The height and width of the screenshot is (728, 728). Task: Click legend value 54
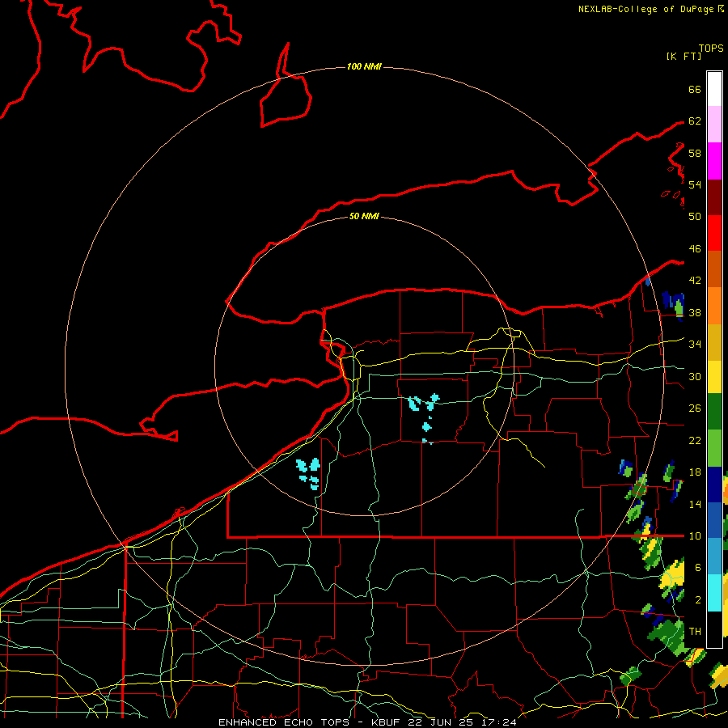(x=695, y=184)
